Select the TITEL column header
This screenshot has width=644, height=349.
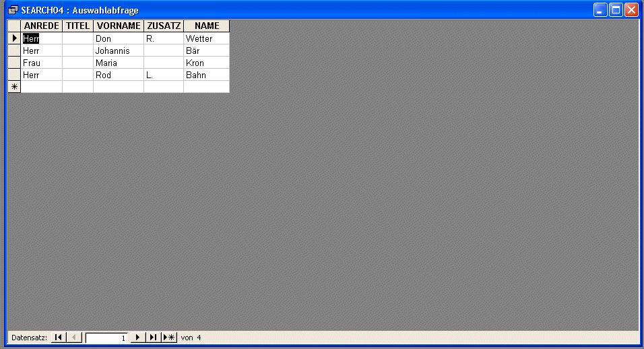click(x=77, y=26)
